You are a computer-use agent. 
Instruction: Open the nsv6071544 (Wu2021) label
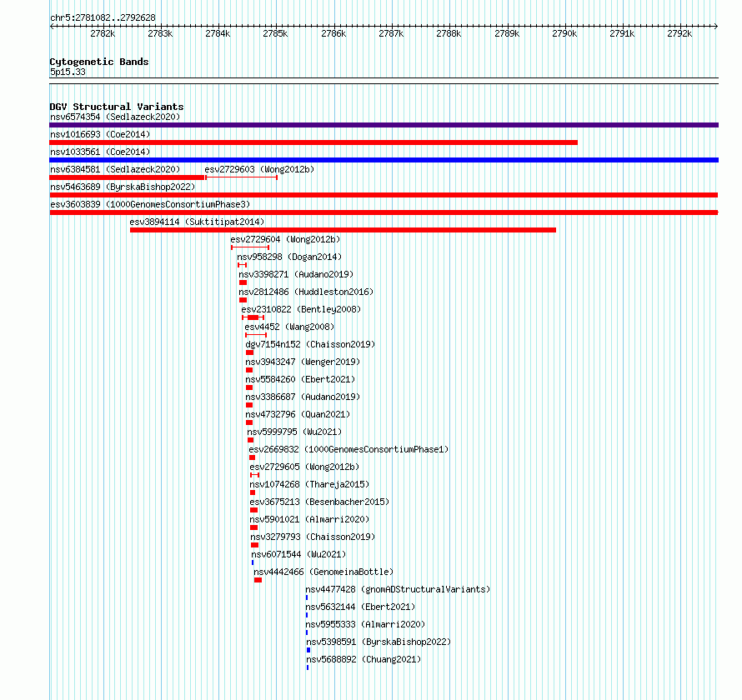298,554
